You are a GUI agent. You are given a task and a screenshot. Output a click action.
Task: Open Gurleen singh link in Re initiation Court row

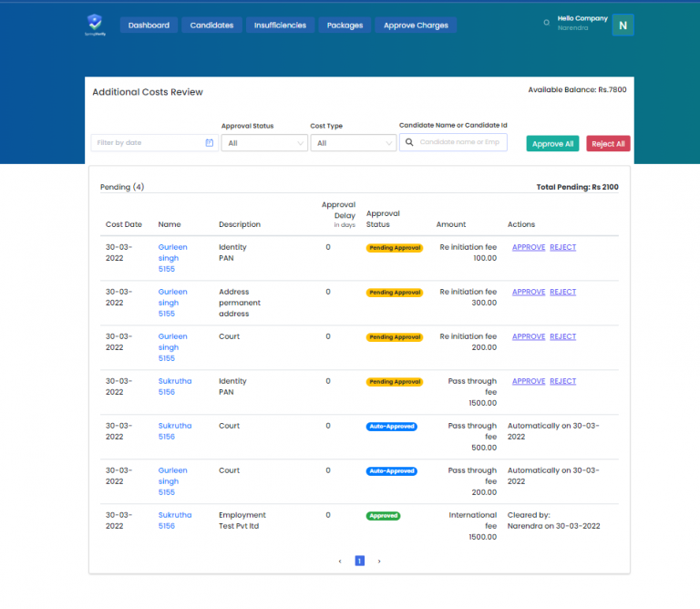coord(173,347)
